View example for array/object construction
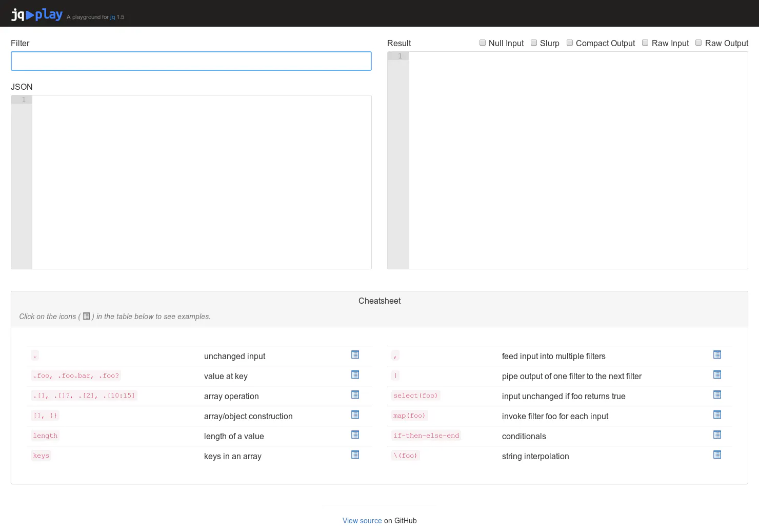The image size is (759, 532). (x=355, y=415)
